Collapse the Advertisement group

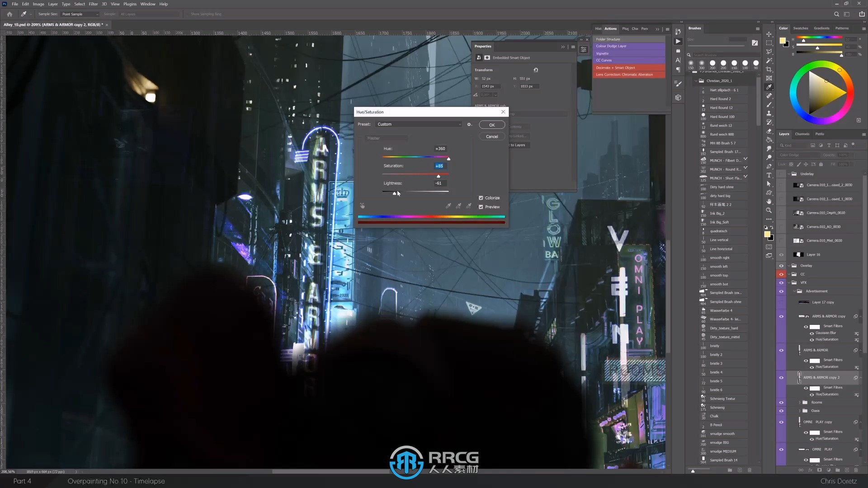point(794,291)
